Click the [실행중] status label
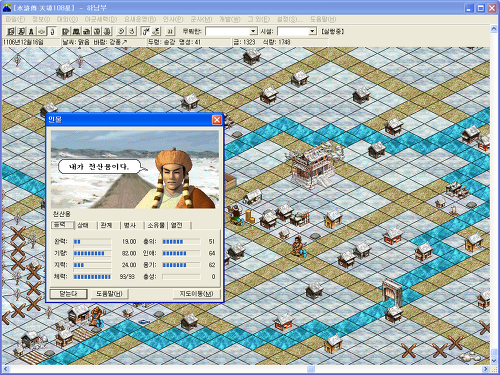500x375 pixels. point(332,31)
